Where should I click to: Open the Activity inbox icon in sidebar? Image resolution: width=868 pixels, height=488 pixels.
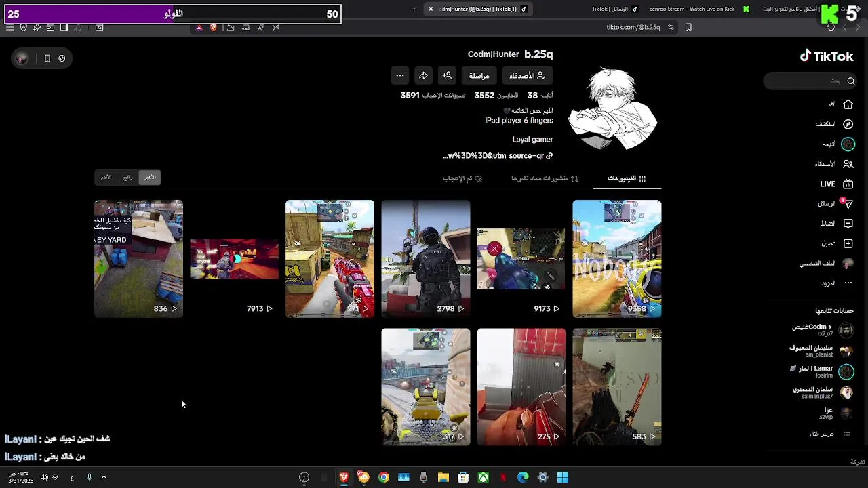(x=848, y=224)
